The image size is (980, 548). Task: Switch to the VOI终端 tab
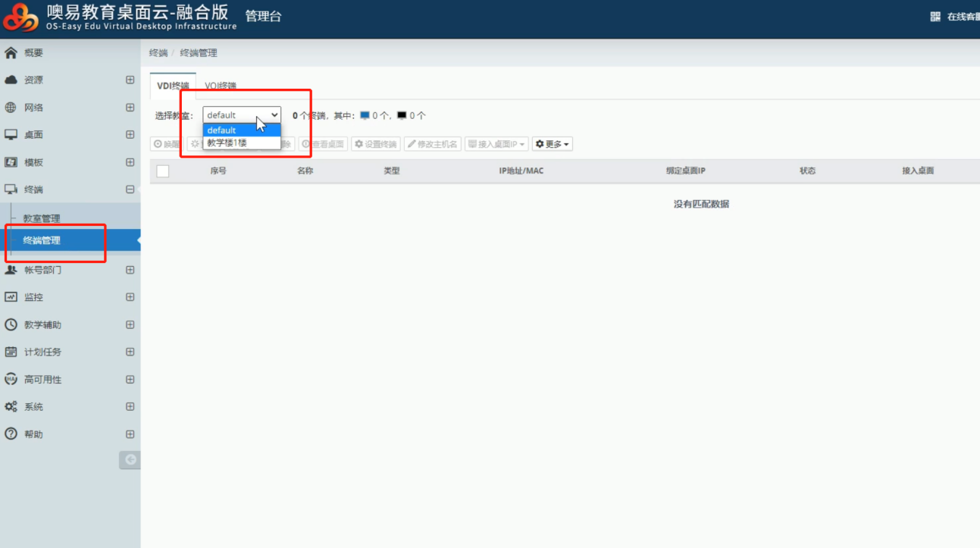[x=221, y=86]
